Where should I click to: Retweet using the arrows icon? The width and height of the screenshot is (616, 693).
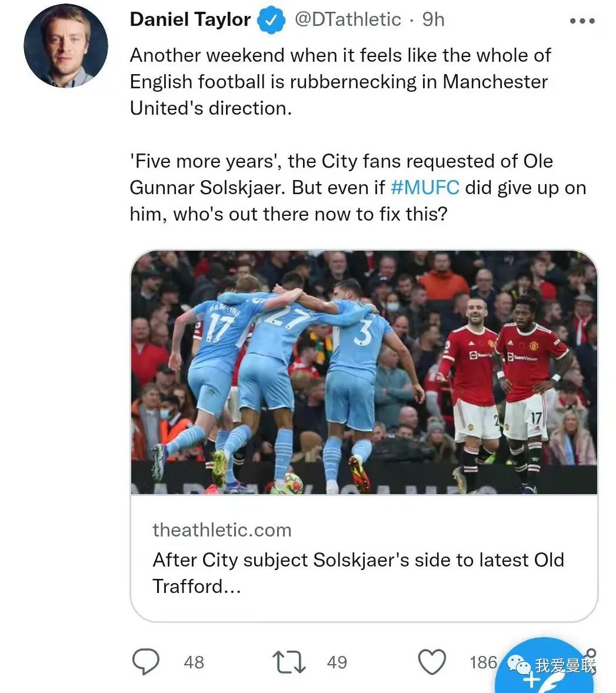pos(290,661)
